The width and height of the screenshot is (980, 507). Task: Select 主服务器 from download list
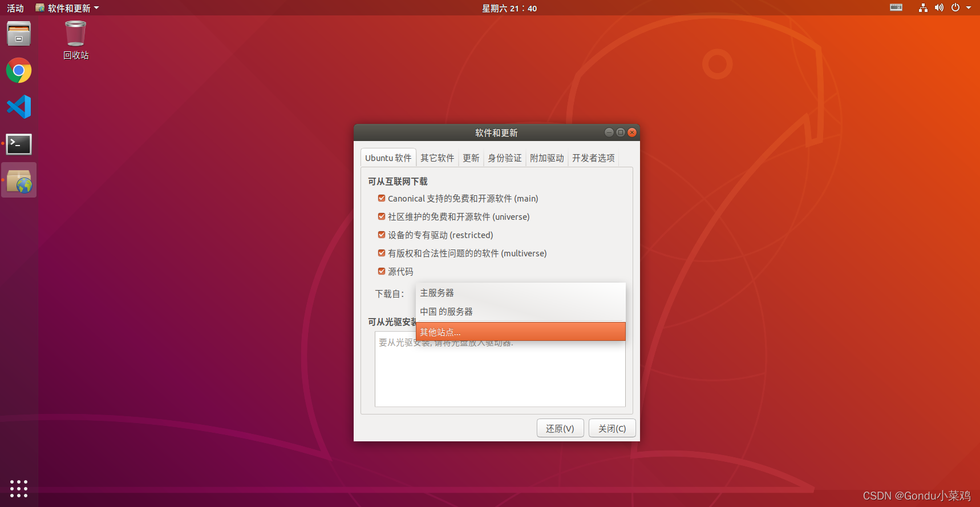click(521, 293)
